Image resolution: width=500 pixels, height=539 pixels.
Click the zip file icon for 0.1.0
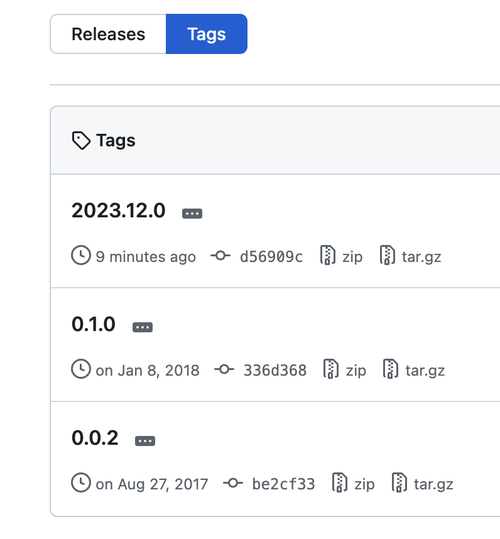pos(331,369)
